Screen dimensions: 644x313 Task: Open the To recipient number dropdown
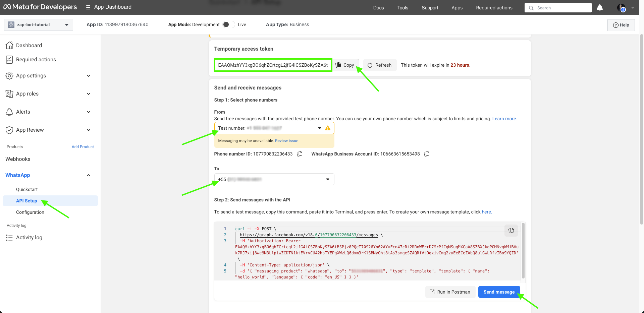coord(274,179)
